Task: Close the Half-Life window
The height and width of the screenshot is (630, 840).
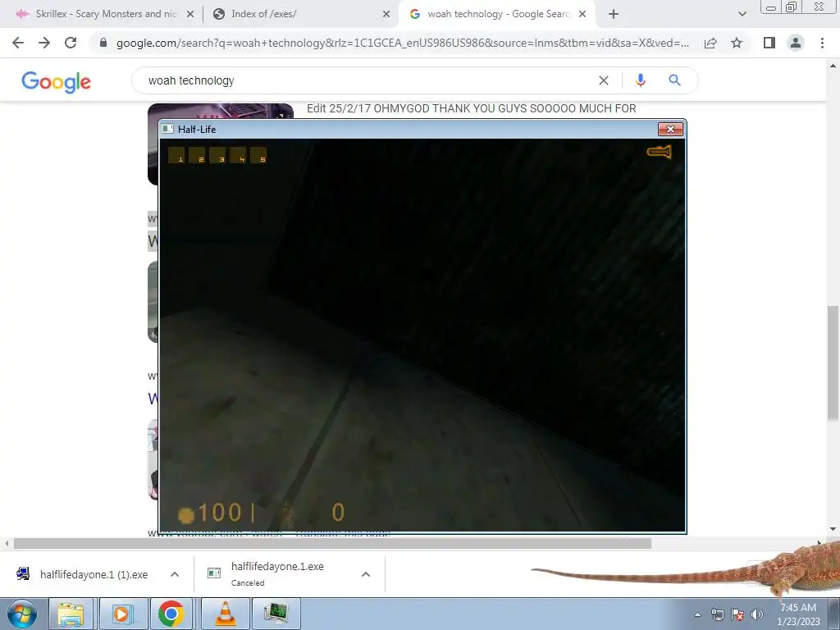Action: pyautogui.click(x=670, y=129)
